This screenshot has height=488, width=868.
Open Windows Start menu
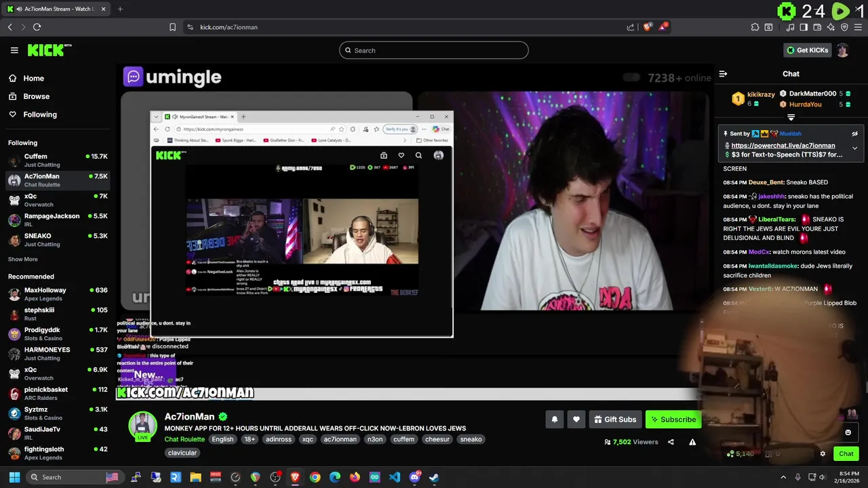[14, 477]
